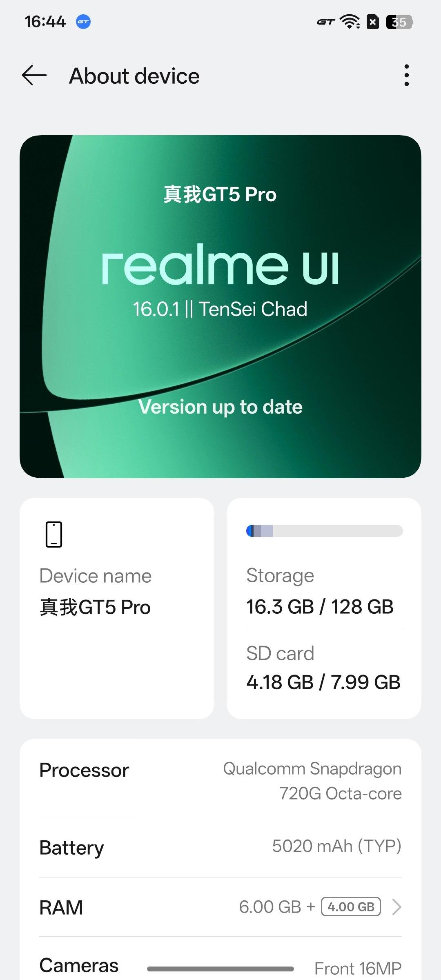Open the three-dot overflow menu
This screenshot has width=441, height=980.
pyautogui.click(x=406, y=76)
